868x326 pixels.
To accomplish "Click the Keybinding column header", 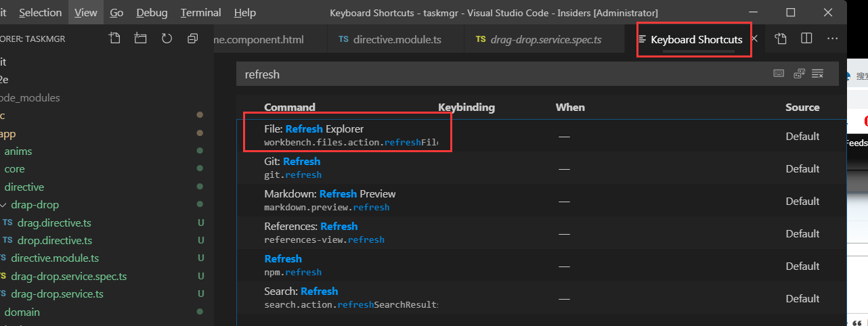I will (x=466, y=107).
